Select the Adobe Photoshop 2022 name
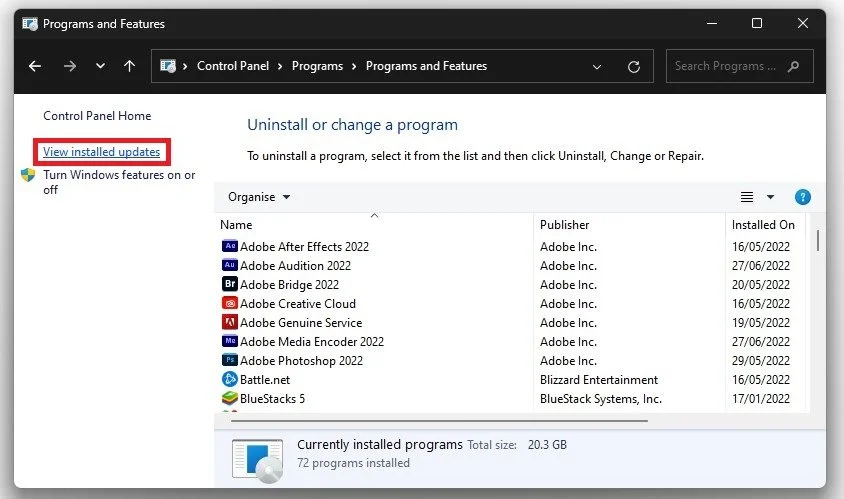 (x=301, y=361)
